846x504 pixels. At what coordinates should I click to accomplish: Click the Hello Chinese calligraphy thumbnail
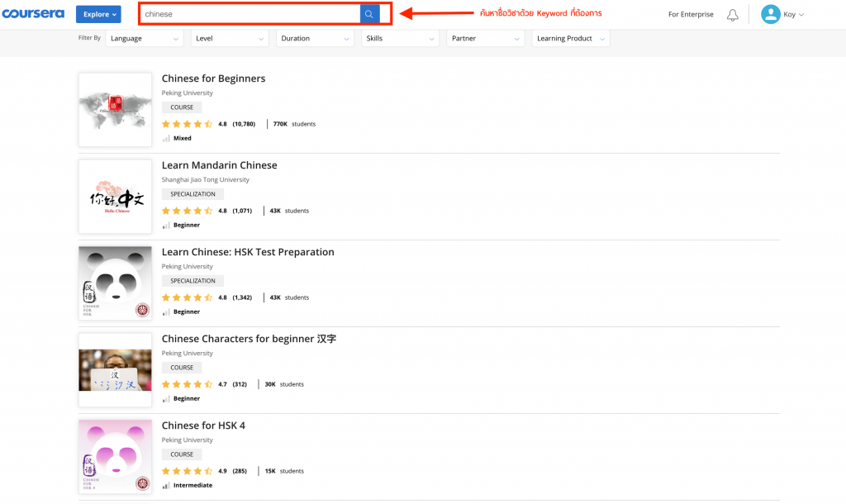click(115, 197)
